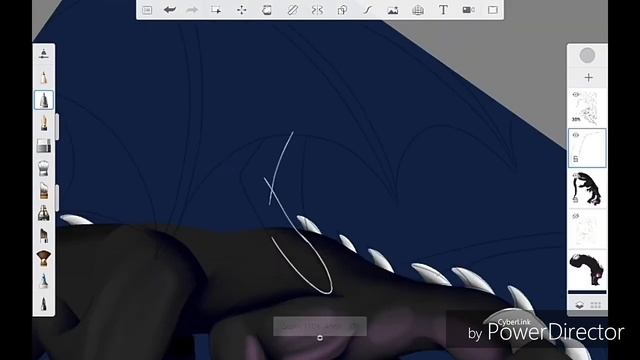Open the gallery menu icon in top toolbar
Viewport: 640px width, 360px height.
click(x=147, y=10)
